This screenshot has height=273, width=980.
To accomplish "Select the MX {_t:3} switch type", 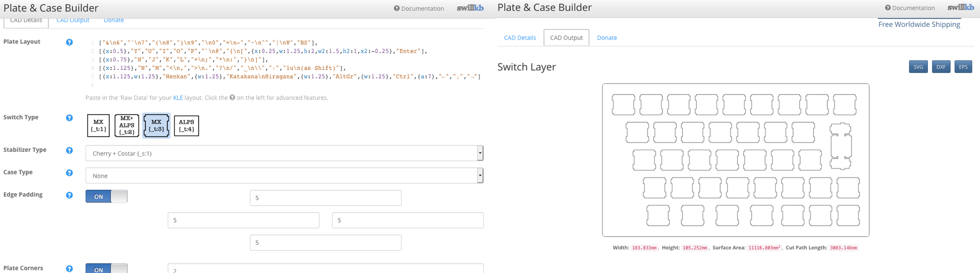I will coord(156,125).
